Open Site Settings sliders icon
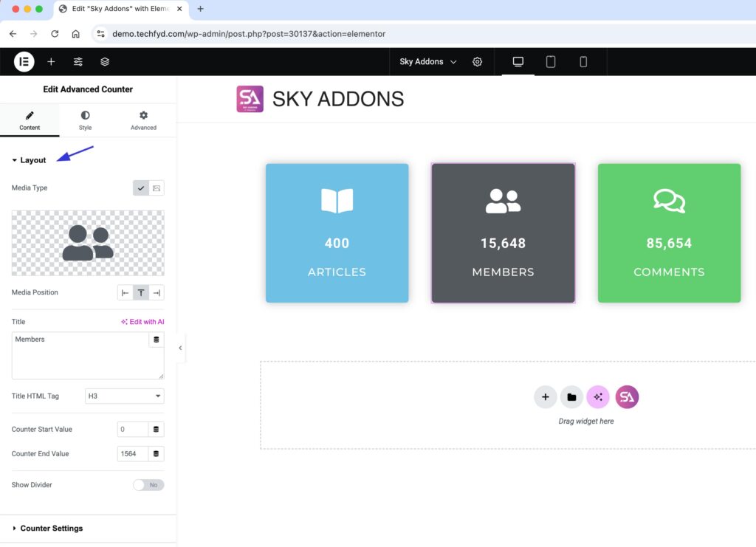 [78, 62]
